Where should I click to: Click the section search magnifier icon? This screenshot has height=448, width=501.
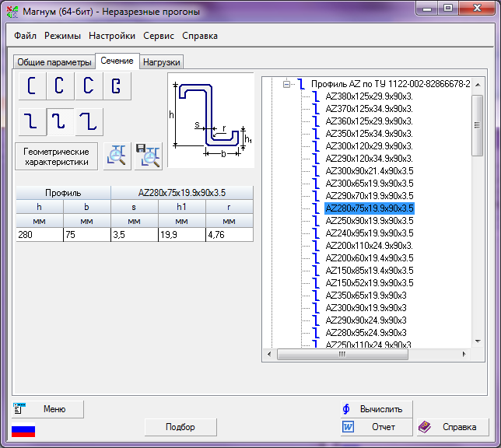point(117,156)
